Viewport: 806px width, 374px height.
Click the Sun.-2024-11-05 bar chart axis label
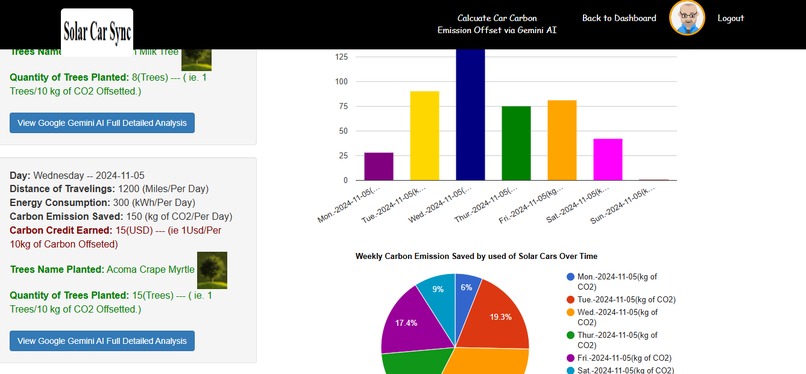coord(622,204)
